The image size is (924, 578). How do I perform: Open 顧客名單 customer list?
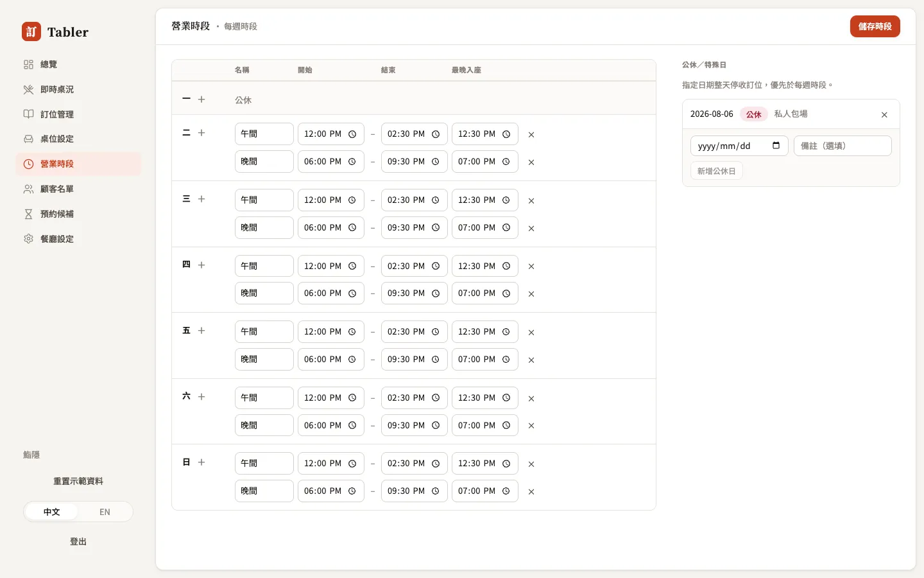coord(78,189)
